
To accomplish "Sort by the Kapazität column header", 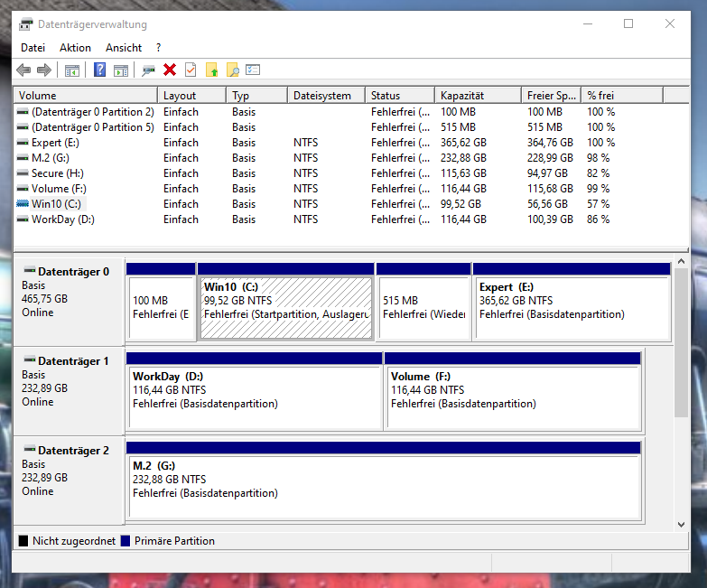I will coord(478,96).
